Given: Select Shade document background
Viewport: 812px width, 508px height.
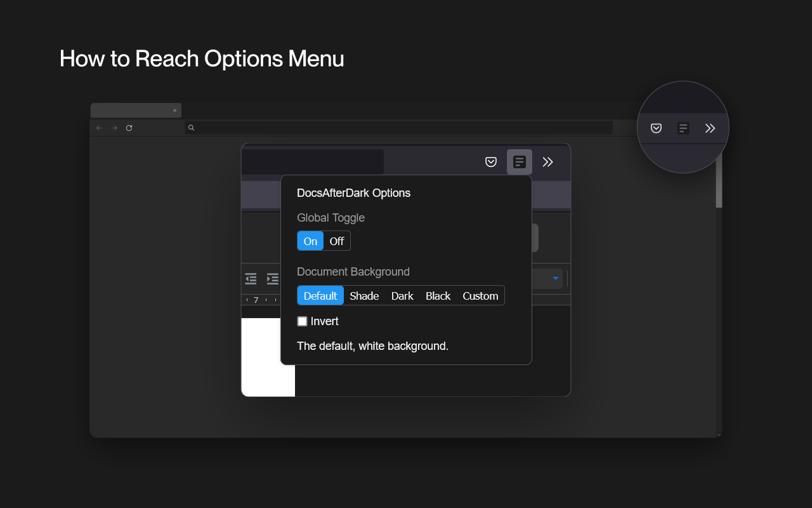Looking at the screenshot, I should click(364, 296).
